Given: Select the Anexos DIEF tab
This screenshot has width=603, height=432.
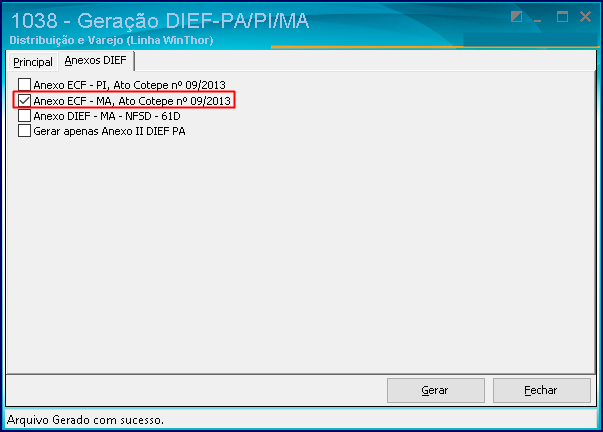Looking at the screenshot, I should point(96,60).
